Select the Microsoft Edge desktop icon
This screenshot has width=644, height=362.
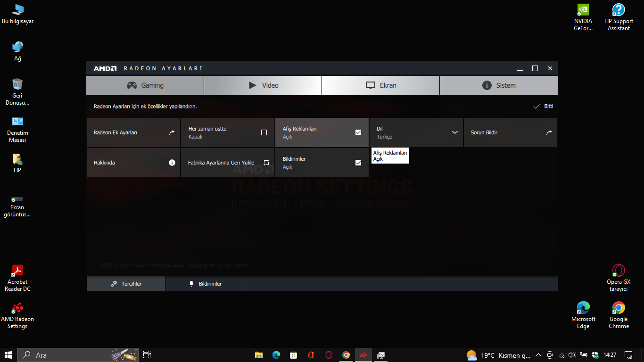click(x=583, y=315)
